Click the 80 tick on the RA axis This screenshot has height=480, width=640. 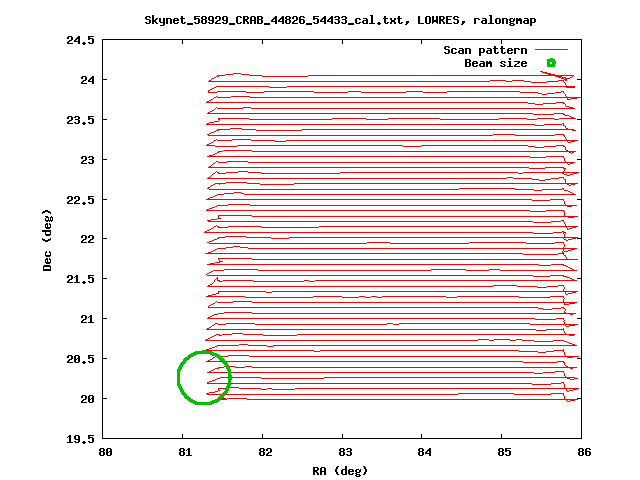tap(105, 452)
